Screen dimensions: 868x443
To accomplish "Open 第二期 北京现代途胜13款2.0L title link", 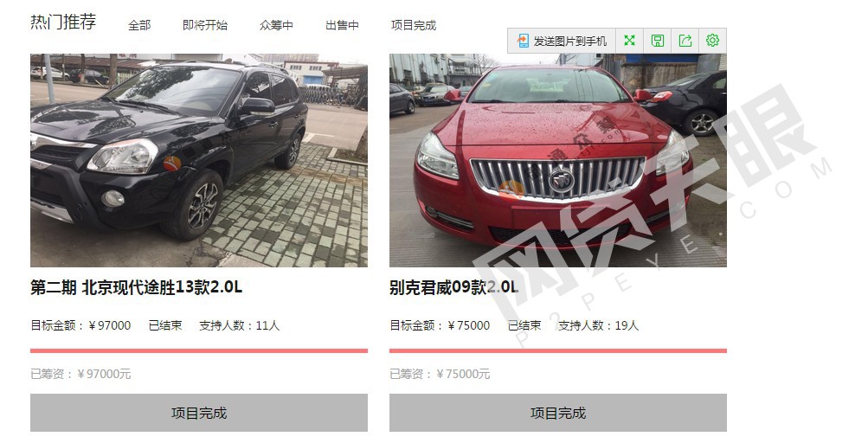I will pos(136,287).
